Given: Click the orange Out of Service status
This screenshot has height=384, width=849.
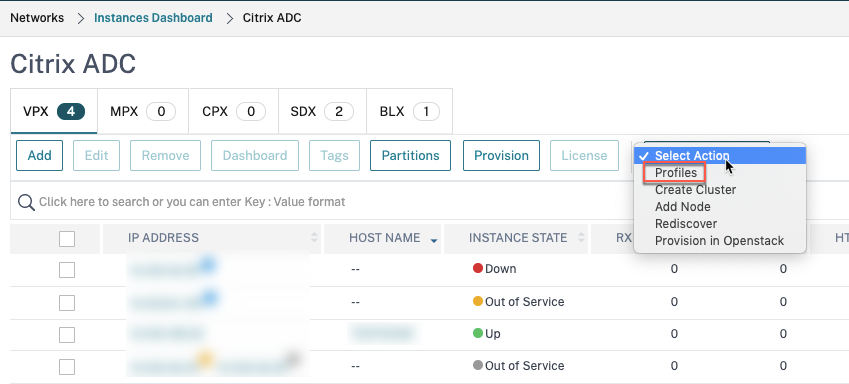Looking at the screenshot, I should point(518,302).
